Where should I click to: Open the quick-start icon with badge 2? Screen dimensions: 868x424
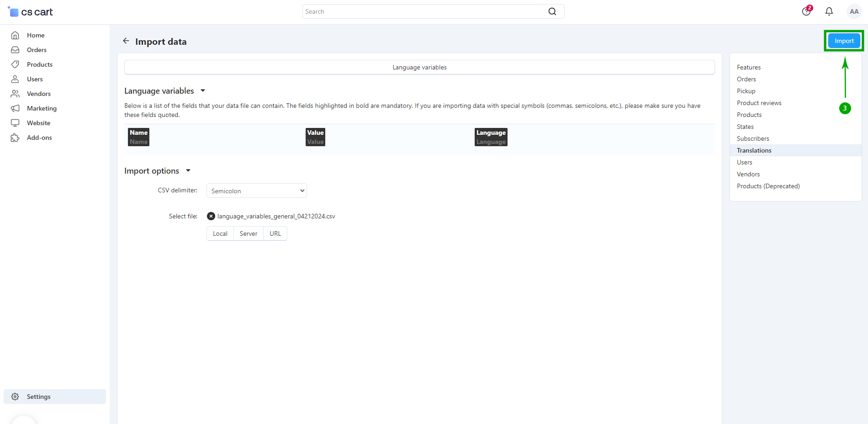[806, 11]
